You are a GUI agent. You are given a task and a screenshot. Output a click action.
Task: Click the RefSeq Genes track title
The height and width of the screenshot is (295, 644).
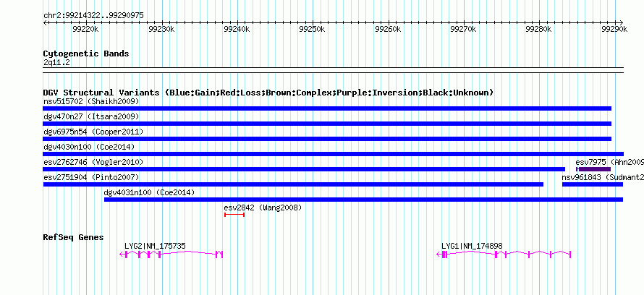74,237
